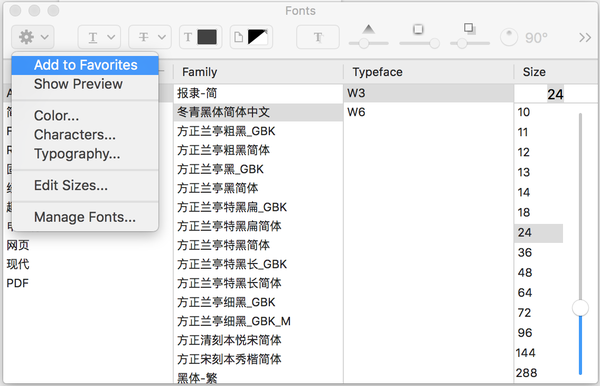Select font size 13
This screenshot has height=386, width=600.
point(539,172)
